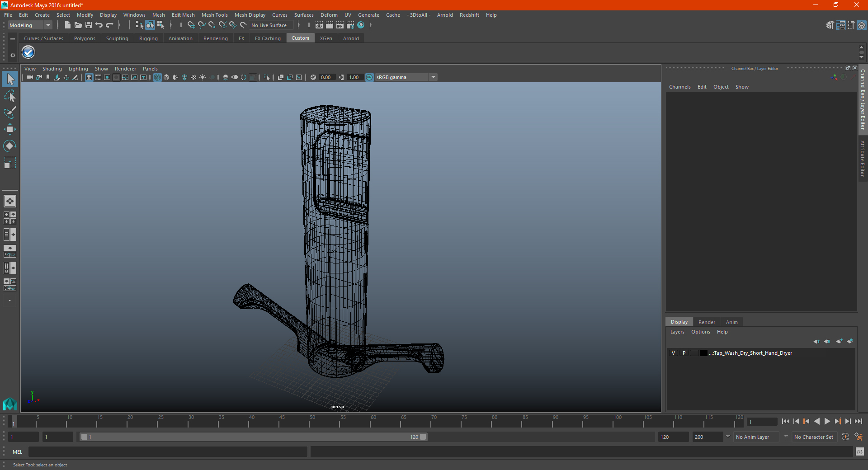Open the Modeling menu set dropdown
The width and height of the screenshot is (868, 470).
point(30,25)
